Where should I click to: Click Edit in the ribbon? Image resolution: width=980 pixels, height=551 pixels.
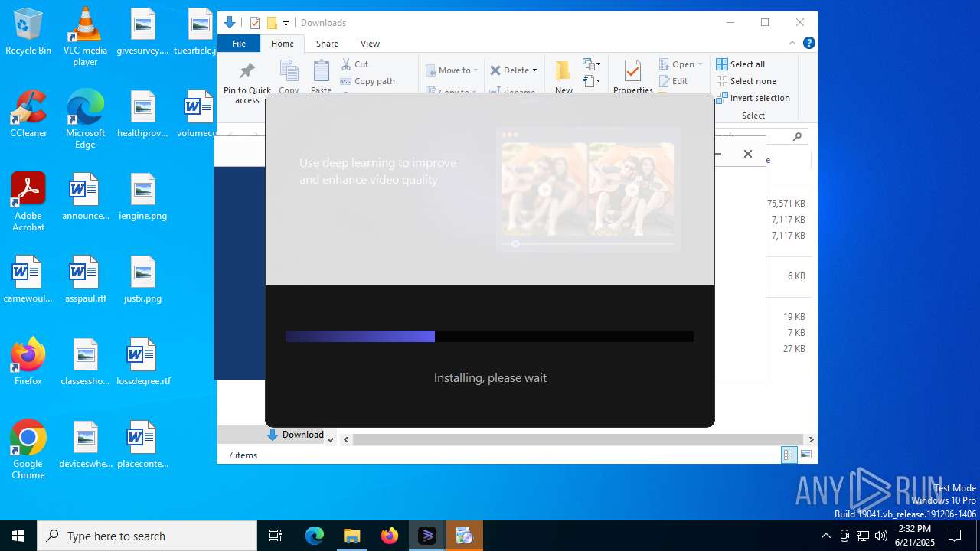click(673, 81)
